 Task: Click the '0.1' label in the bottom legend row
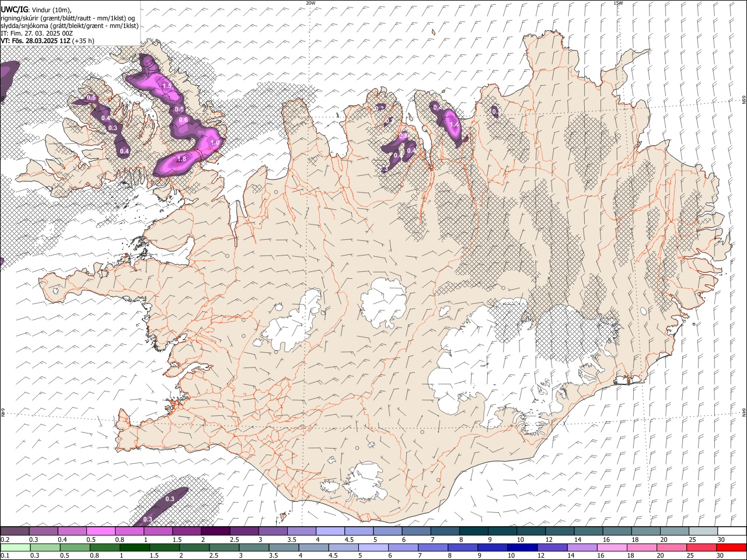(x=5, y=555)
